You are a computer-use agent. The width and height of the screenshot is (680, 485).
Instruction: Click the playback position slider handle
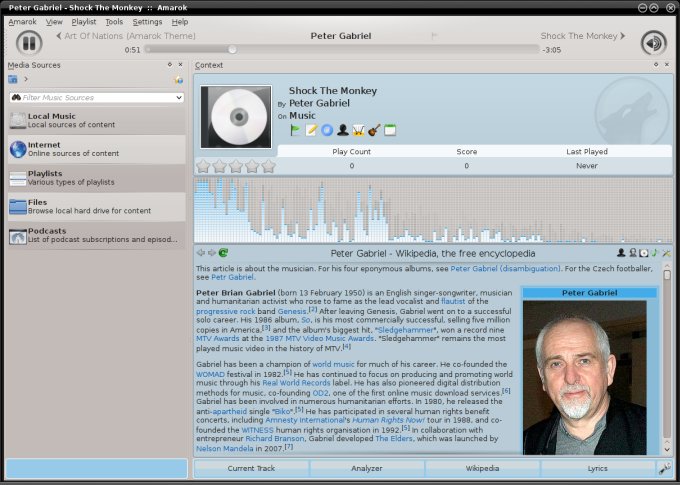pos(232,49)
